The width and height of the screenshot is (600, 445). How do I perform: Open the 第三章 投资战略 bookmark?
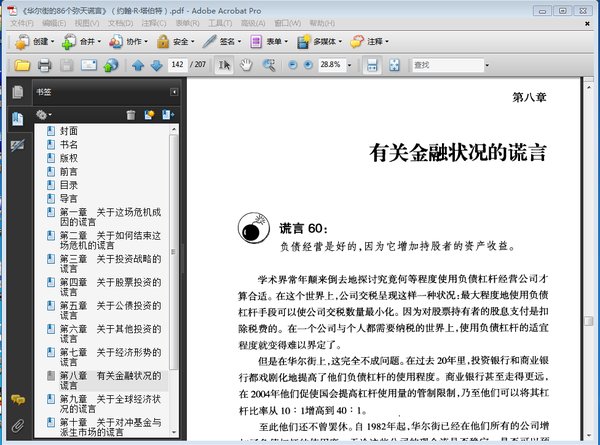(x=108, y=262)
